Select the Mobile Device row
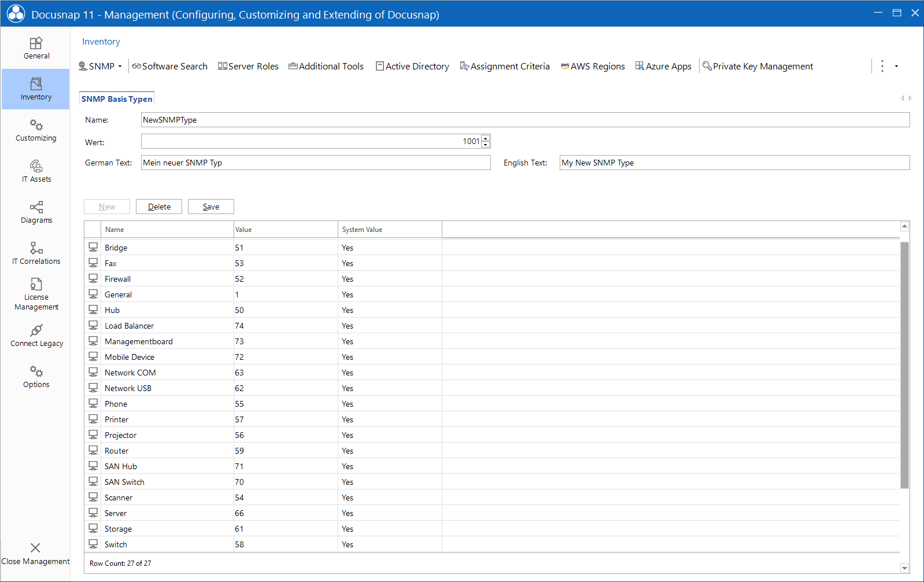 coord(492,357)
